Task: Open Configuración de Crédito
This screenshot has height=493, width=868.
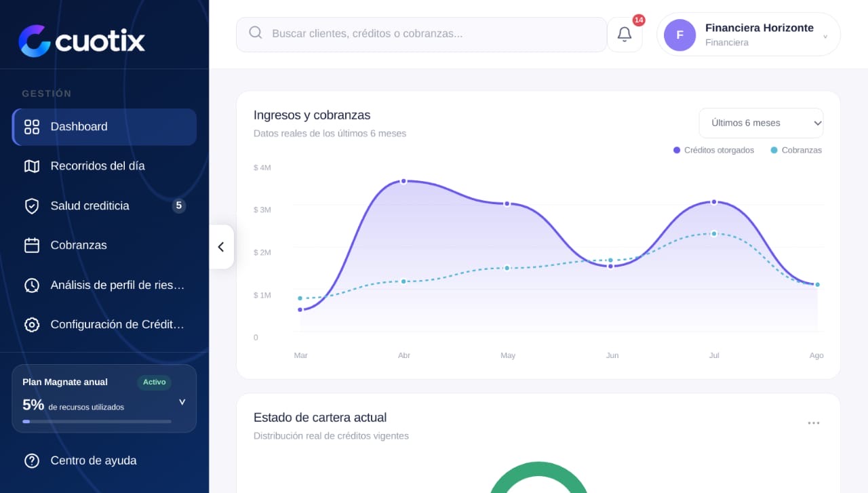Action: tap(104, 325)
